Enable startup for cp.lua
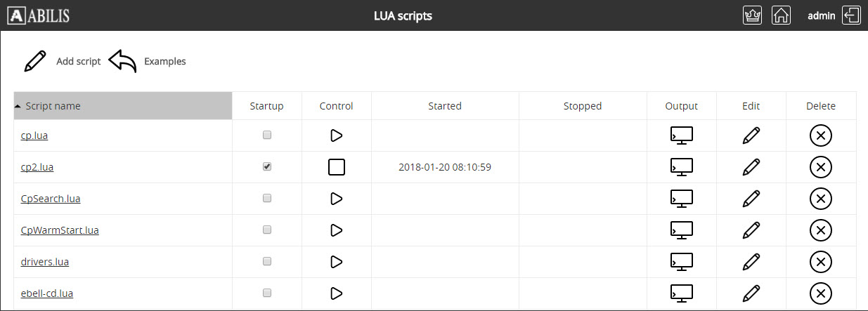Image resolution: width=868 pixels, height=311 pixels. [267, 135]
